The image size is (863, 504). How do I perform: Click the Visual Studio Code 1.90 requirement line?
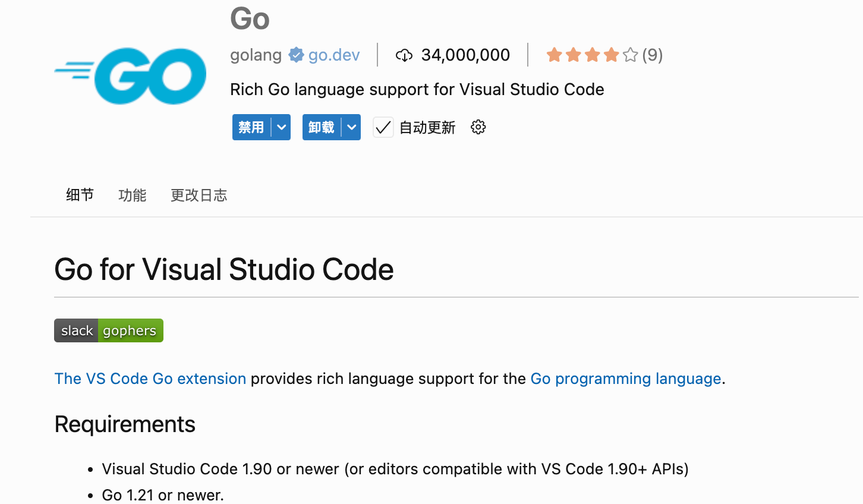tap(395, 469)
